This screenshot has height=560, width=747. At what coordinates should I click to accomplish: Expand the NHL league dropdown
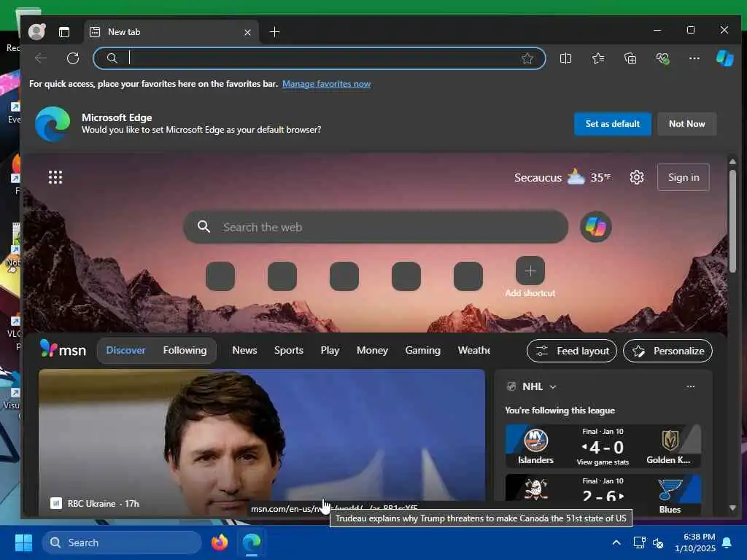click(552, 386)
